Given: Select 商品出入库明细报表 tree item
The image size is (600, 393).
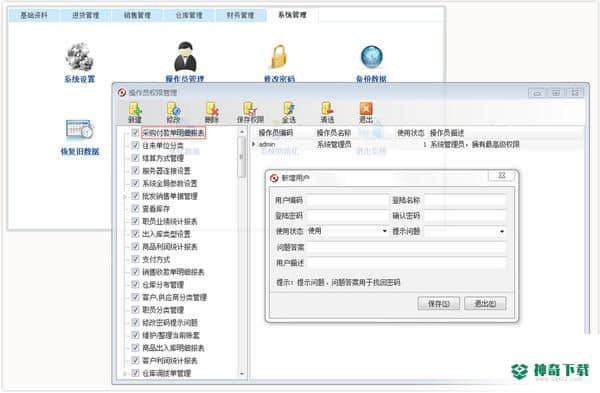Looking at the screenshot, I should [173, 347].
